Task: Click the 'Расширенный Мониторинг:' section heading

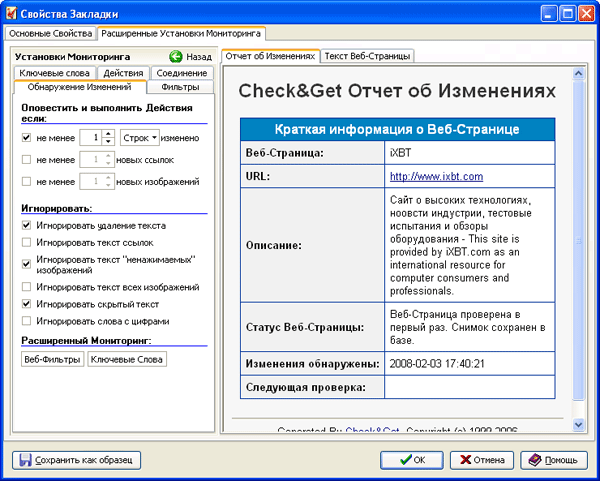Action: (86, 340)
